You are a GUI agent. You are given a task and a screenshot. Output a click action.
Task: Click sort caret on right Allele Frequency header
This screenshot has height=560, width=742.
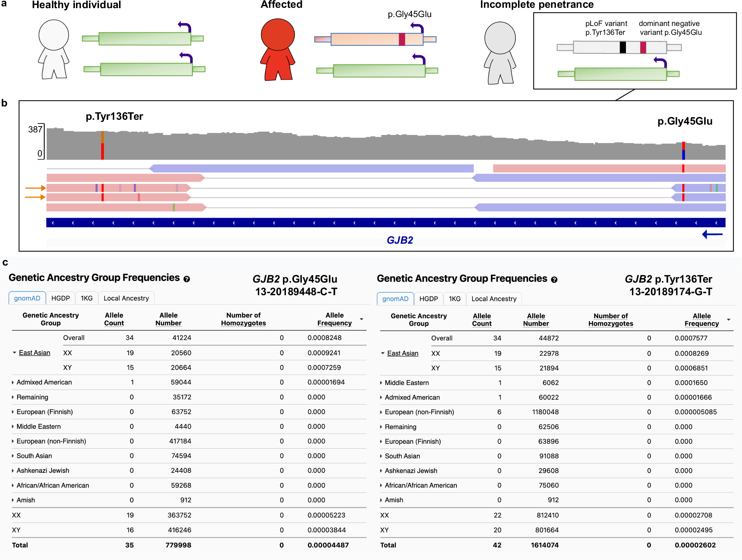pyautogui.click(x=729, y=320)
